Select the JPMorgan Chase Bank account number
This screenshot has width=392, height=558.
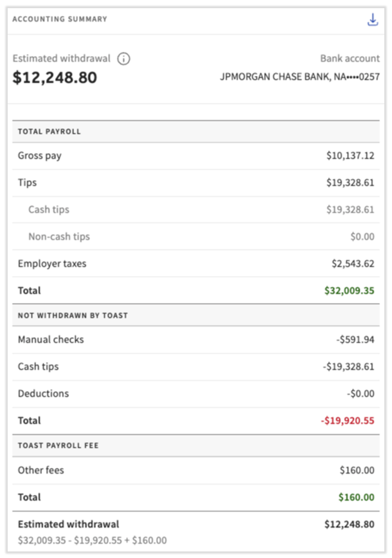(300, 77)
